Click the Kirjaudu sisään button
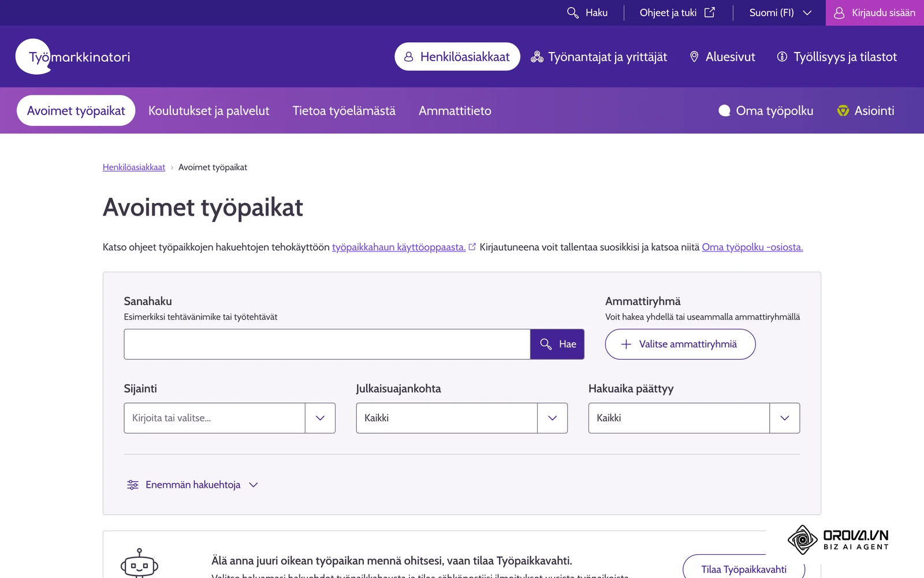The image size is (924, 578). coord(875,13)
